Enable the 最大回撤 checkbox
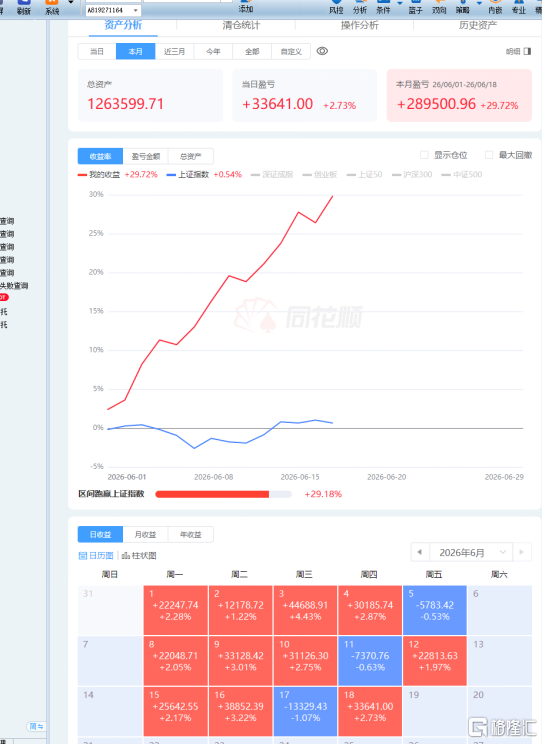Image resolution: width=543 pixels, height=744 pixels. [x=489, y=155]
